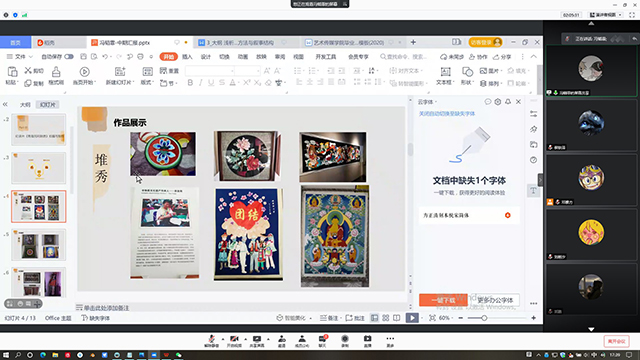640x360 pixels.
Task: Click the zoom in plus button
Action: click(x=533, y=318)
